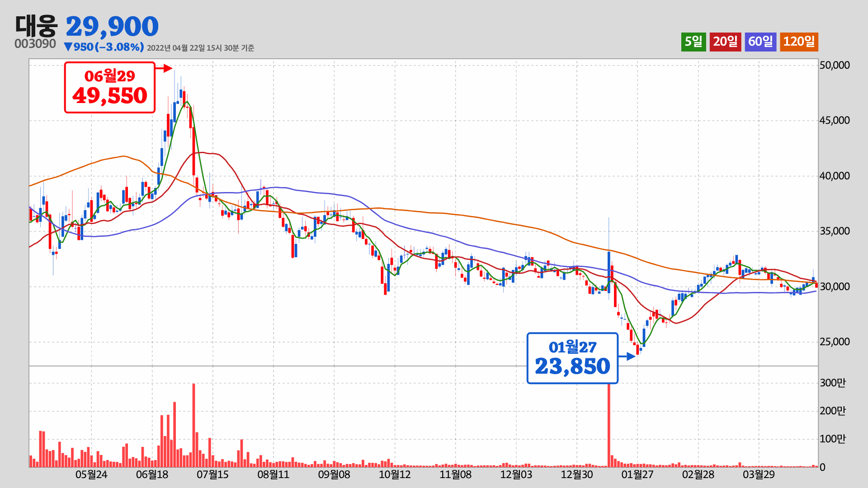
Task: Click the 09월08 date axis label
Action: [334, 475]
